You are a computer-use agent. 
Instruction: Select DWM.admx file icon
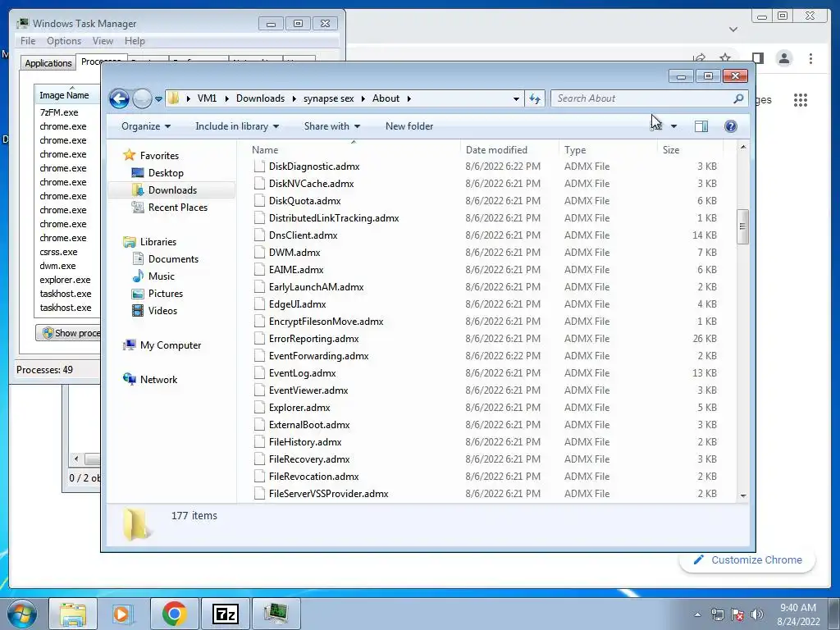259,253
